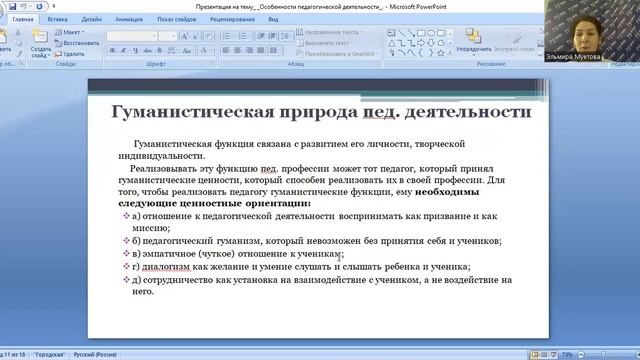Image resolution: width=640 pixels, height=360 pixels.
Task: Open the Макет layout dropdown
Action: (x=69, y=32)
